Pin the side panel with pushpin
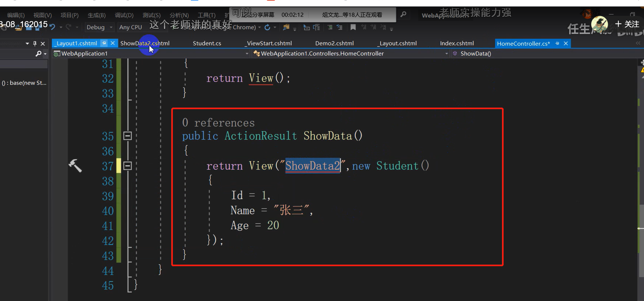 pos(35,44)
